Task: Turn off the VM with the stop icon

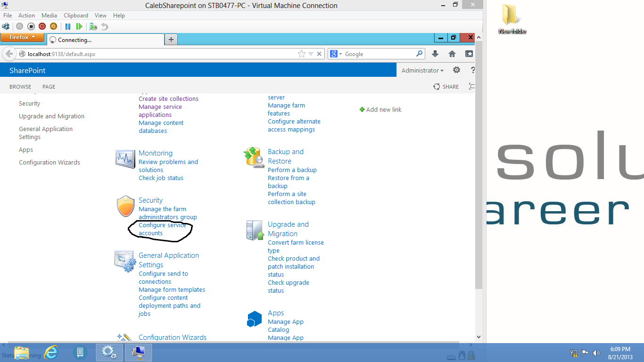Action: tap(31, 26)
